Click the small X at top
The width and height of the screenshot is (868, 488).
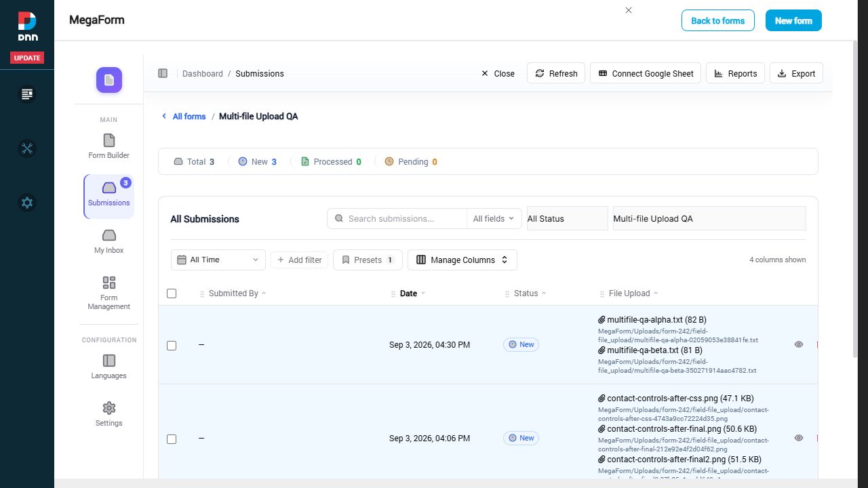[629, 10]
